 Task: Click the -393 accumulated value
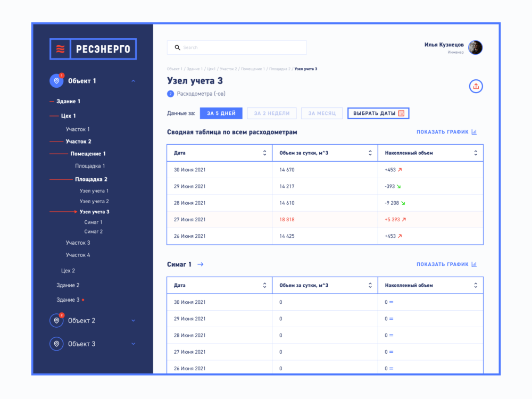click(389, 186)
